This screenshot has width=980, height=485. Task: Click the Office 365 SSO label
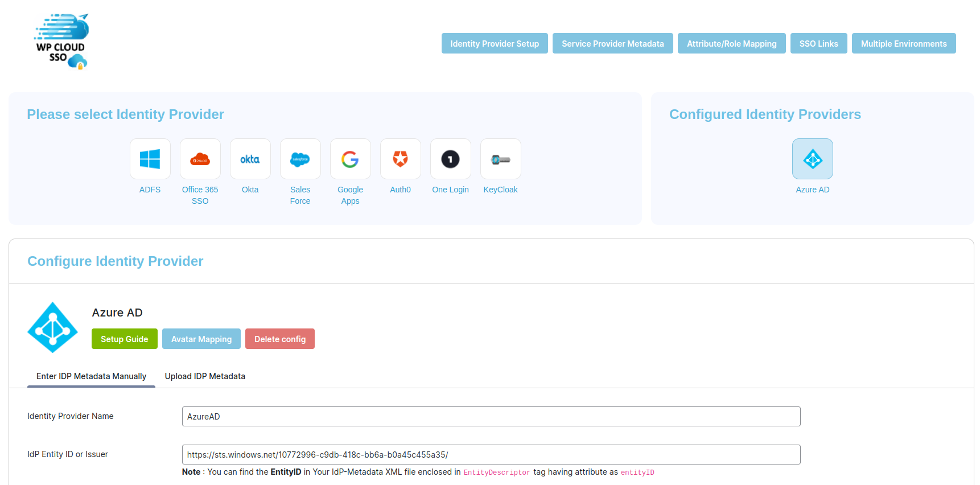pos(200,195)
